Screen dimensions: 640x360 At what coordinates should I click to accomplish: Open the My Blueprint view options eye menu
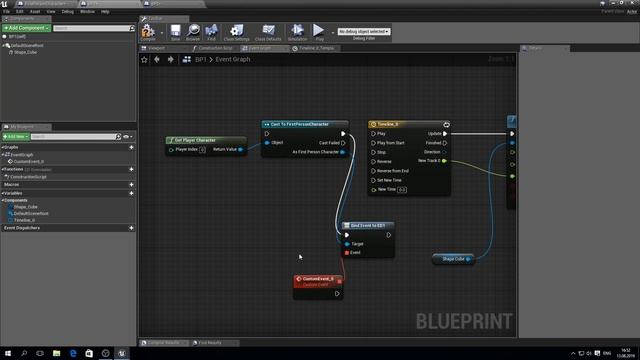128,137
